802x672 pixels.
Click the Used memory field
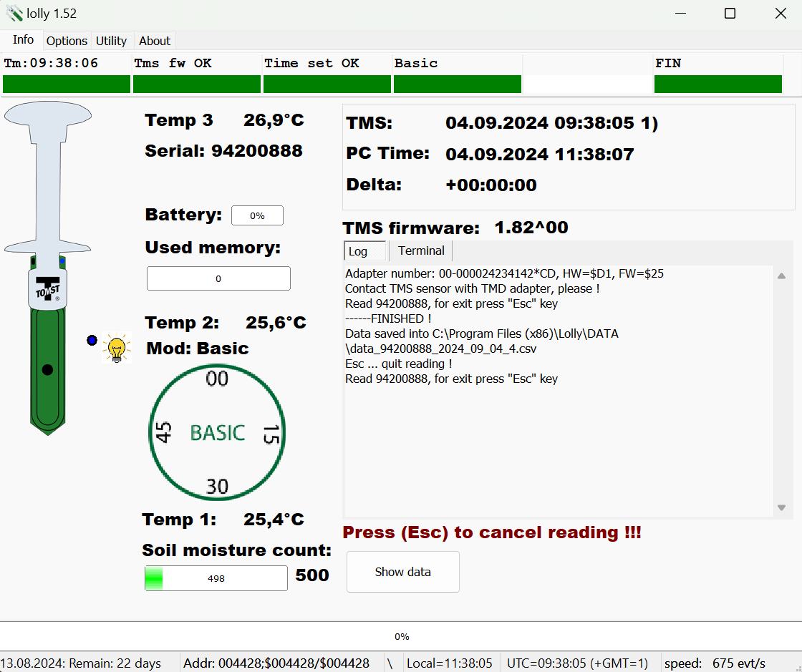point(218,278)
